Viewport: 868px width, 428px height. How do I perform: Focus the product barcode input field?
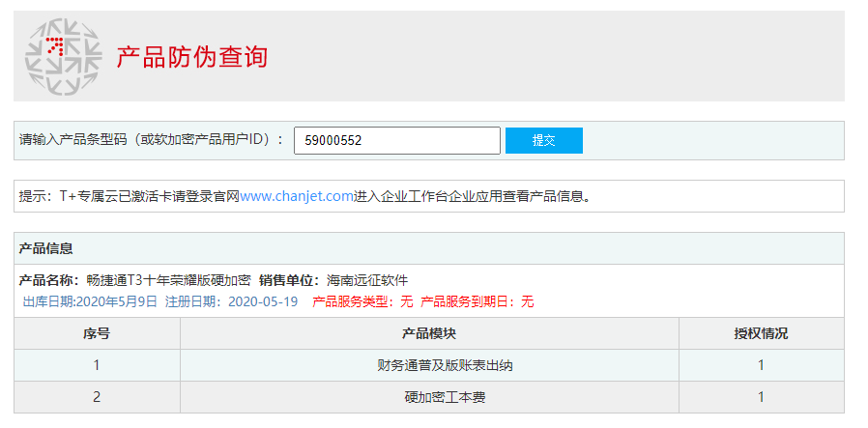pos(397,140)
